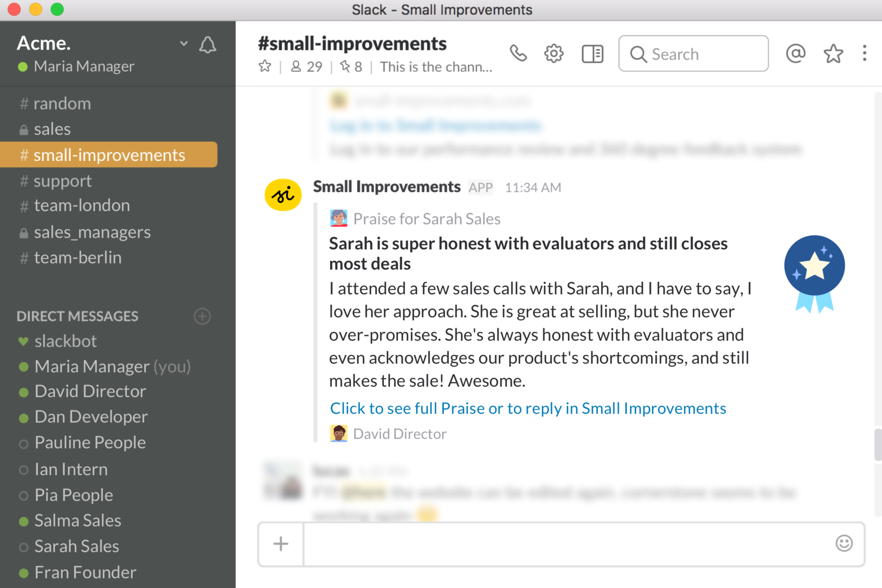Image resolution: width=882 pixels, height=588 pixels.
Task: Open starred items in the header
Action: 833,54
